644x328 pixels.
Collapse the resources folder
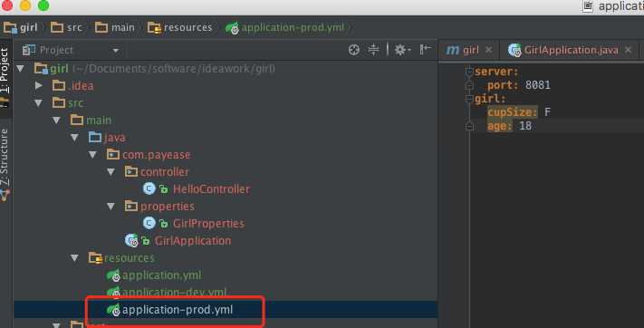(x=75, y=257)
